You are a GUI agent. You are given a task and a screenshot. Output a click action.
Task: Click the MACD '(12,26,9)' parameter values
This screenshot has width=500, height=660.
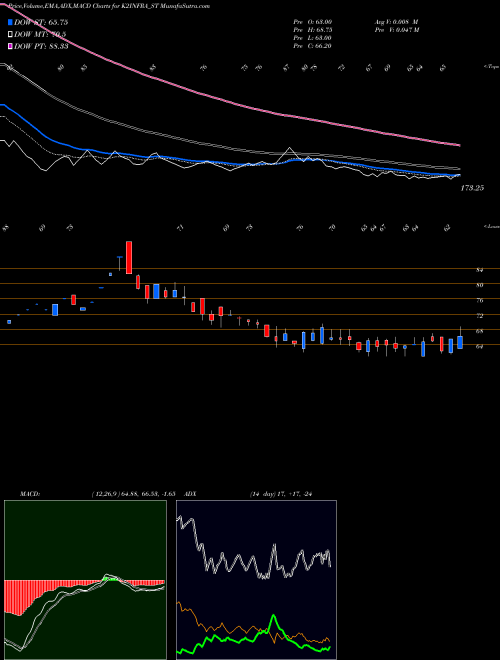133,493
